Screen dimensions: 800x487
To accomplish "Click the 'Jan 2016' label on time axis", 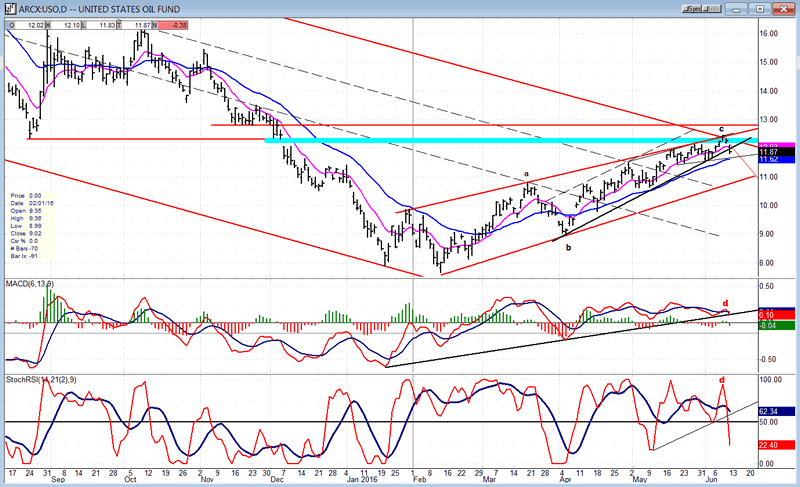I will pyautogui.click(x=360, y=480).
